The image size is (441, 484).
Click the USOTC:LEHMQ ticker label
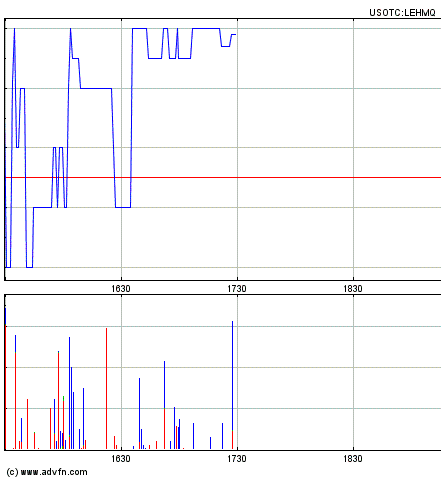[x=402, y=13]
